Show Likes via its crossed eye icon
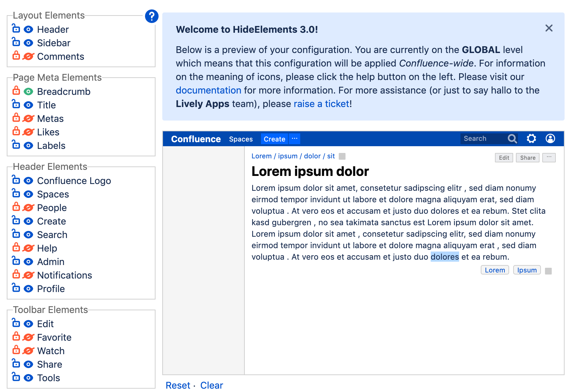Screen dimensions: 571x392 click(28, 132)
